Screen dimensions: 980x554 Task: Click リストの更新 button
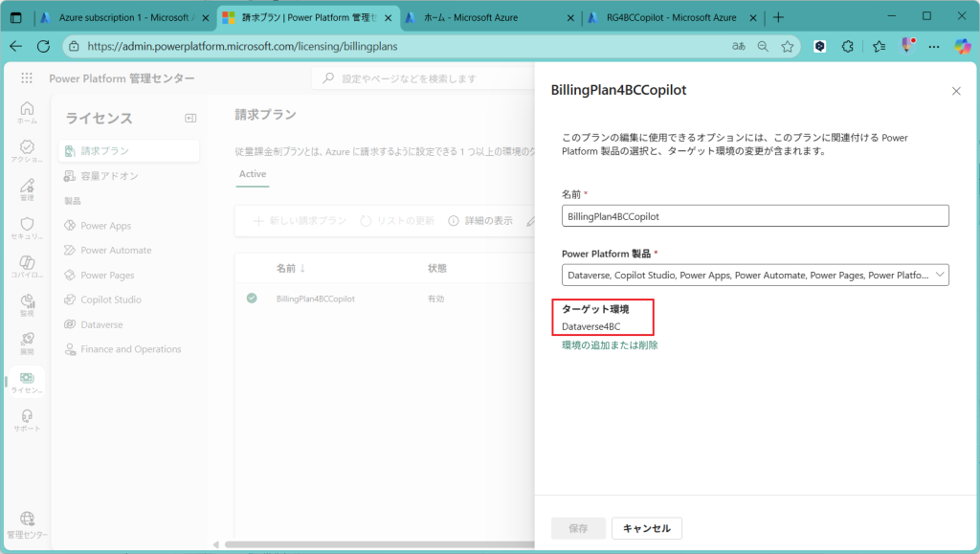tap(397, 220)
